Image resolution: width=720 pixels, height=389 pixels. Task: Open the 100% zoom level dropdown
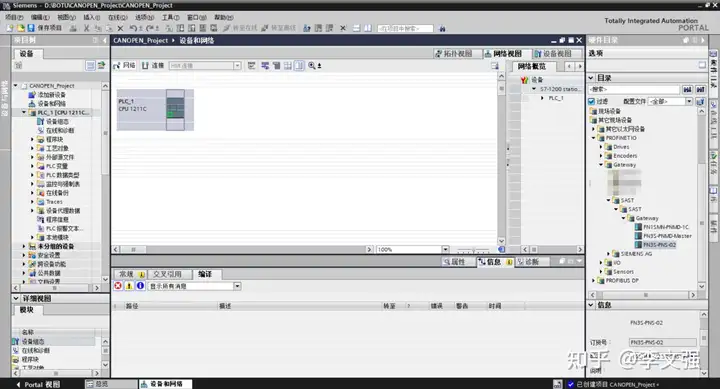(445, 249)
